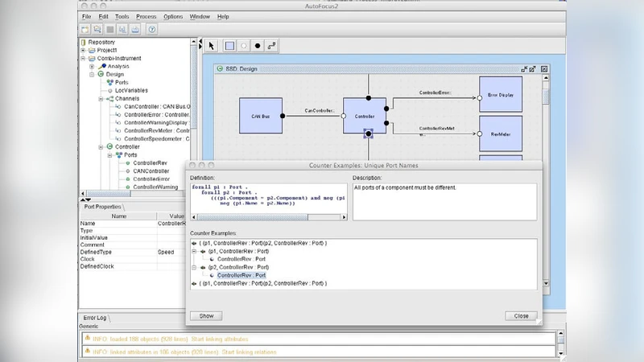Collapse the Combi-Instrument tree node
This screenshot has width=644, height=362.
(x=82, y=58)
